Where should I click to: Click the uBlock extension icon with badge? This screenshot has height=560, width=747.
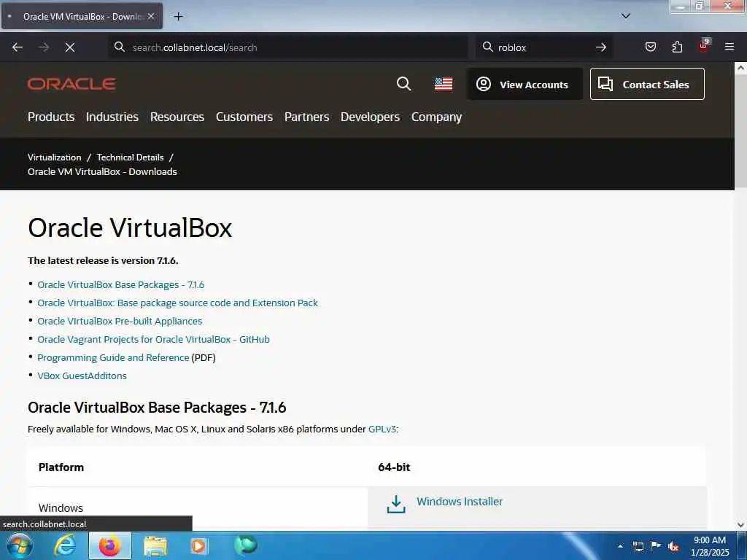(x=704, y=46)
